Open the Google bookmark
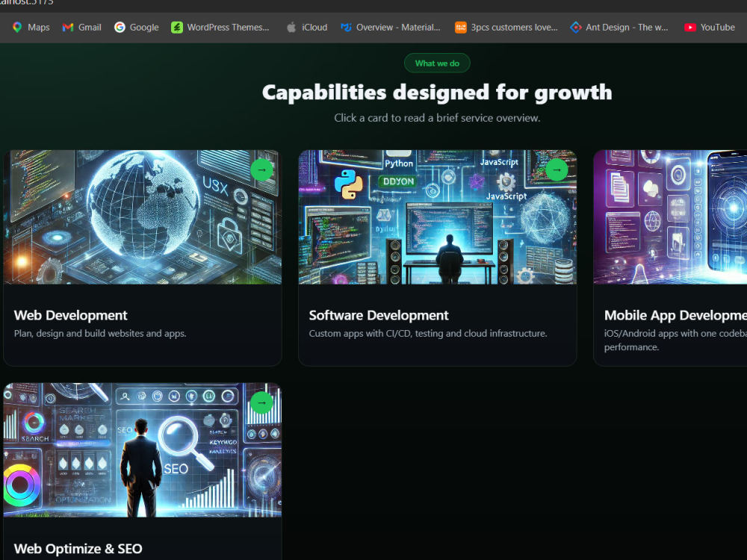Viewport: 747px width, 560px height. click(136, 27)
